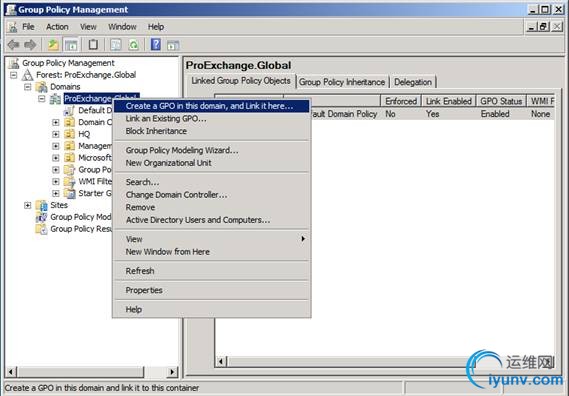This screenshot has height=396, width=569.
Task: Click tree pane scroll-left arrow
Action: point(11,372)
